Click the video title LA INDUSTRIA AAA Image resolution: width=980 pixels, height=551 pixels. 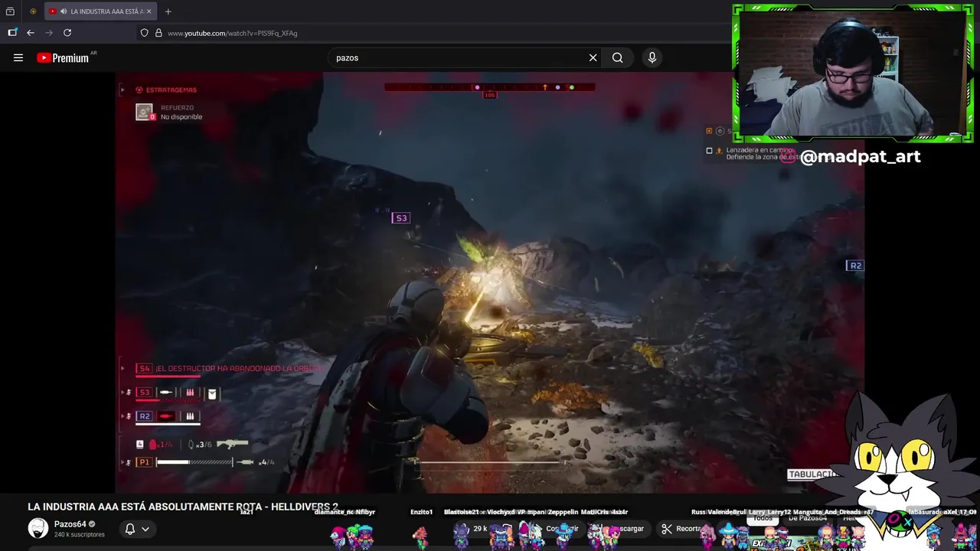[183, 507]
